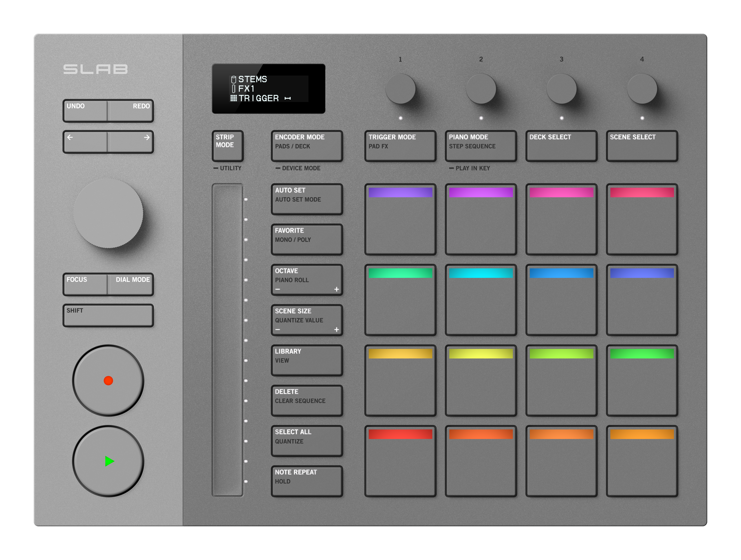This screenshot has height=560, width=741.
Task: Open ENCODER MODE for pads and deck
Action: pyautogui.click(x=307, y=146)
